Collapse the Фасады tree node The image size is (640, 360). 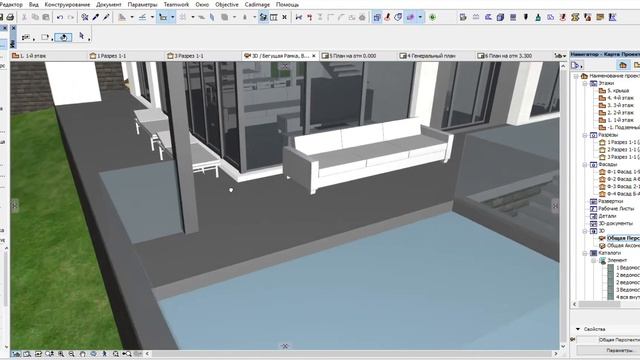pyautogui.click(x=585, y=164)
